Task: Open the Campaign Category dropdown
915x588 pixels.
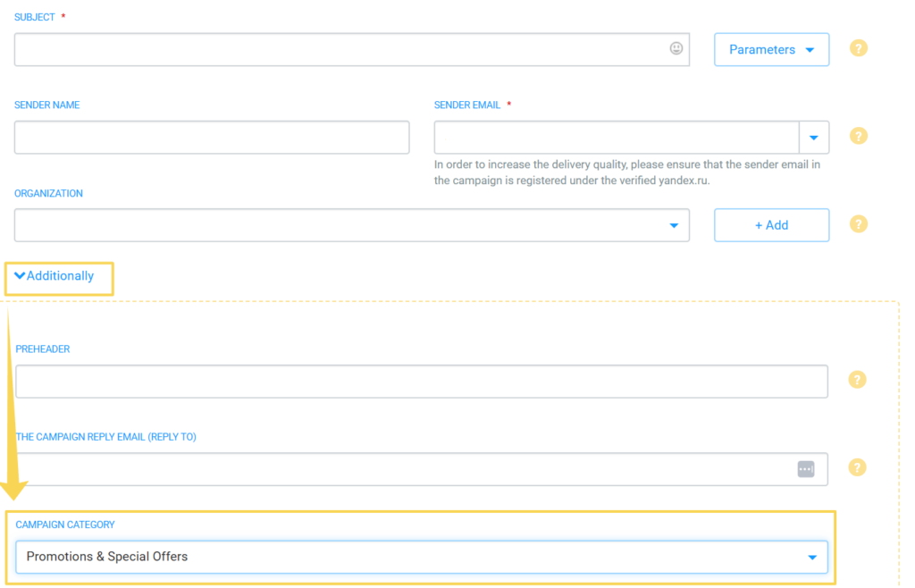Action: (x=813, y=556)
